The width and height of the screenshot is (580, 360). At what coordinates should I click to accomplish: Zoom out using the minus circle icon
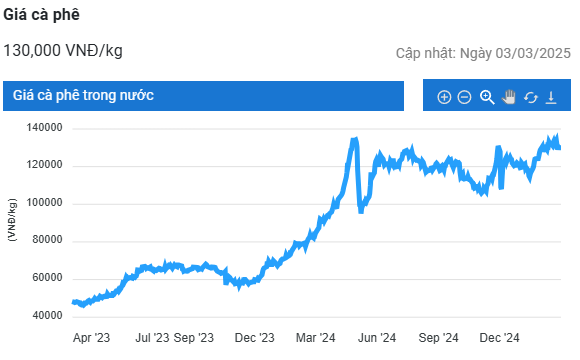point(464,97)
